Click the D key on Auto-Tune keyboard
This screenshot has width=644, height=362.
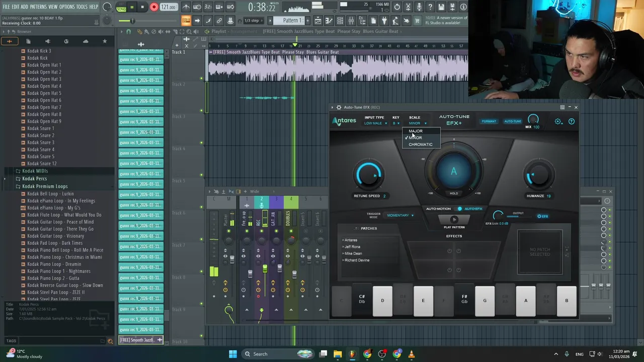(x=382, y=301)
